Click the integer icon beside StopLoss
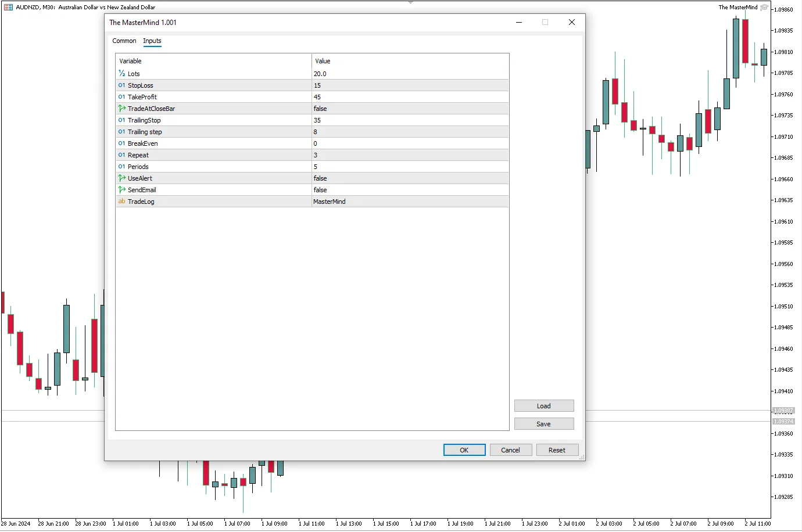 [x=122, y=85]
